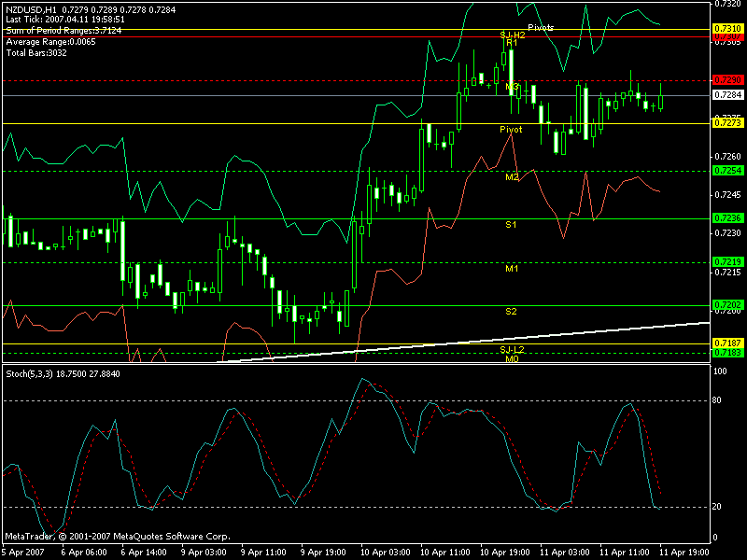747x560 pixels.
Task: Select the S1 support level label
Action: [x=512, y=225]
